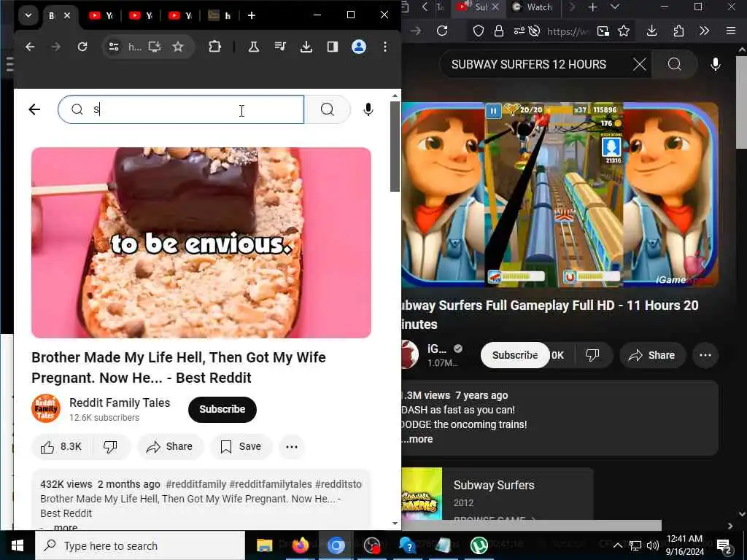
Task: Click the Chrome address bar URL text
Action: (x=135, y=47)
